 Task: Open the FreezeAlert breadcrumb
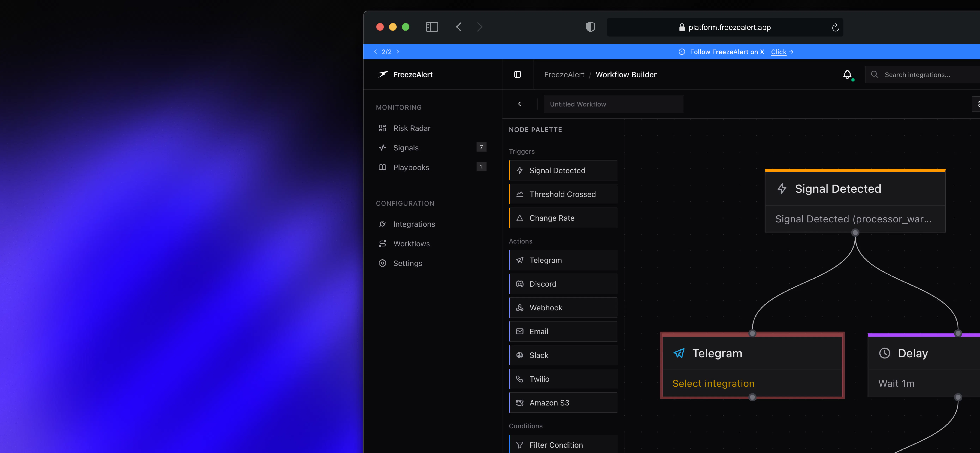point(564,75)
